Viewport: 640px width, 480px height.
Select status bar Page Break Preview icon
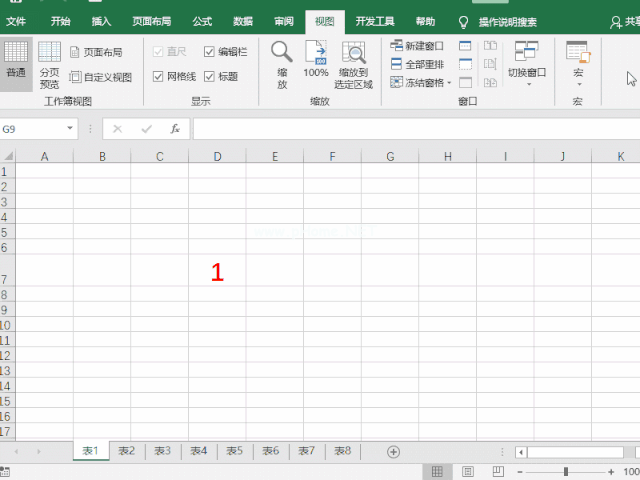tap(498, 472)
